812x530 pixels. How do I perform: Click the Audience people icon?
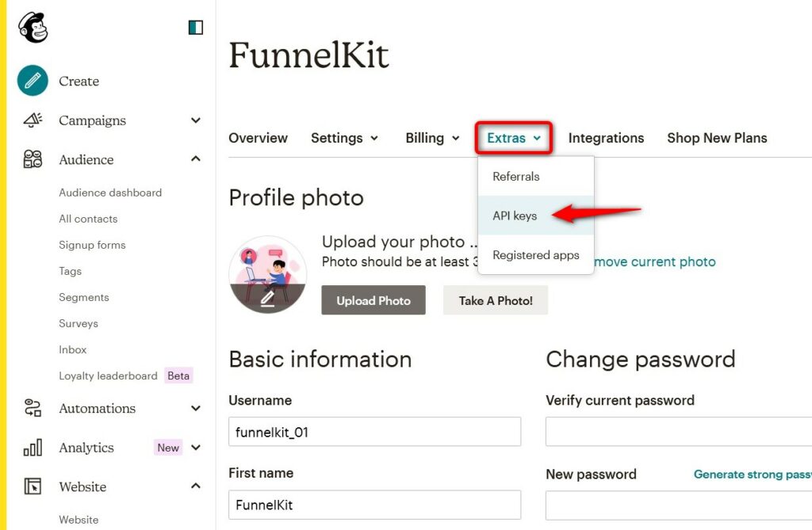[33, 159]
